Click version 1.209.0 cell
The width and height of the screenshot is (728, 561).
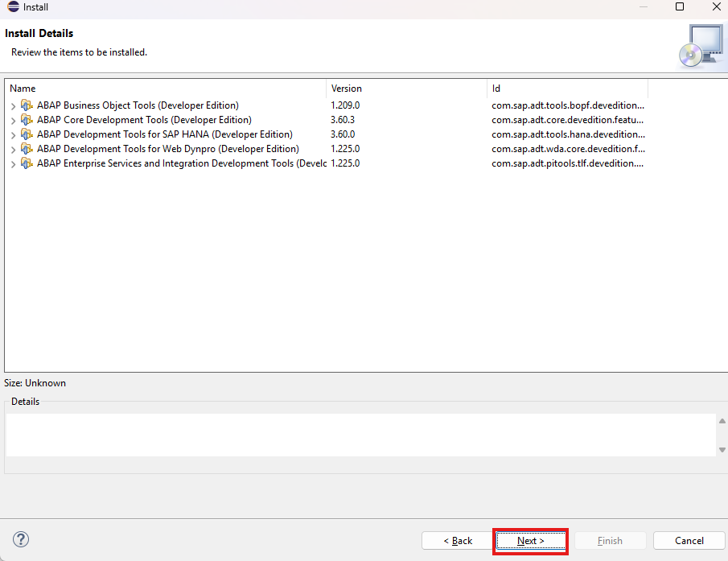(x=345, y=105)
